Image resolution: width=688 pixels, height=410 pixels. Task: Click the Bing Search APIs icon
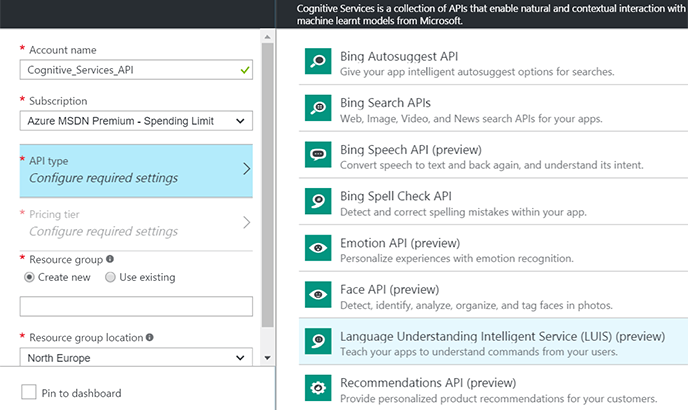point(318,108)
